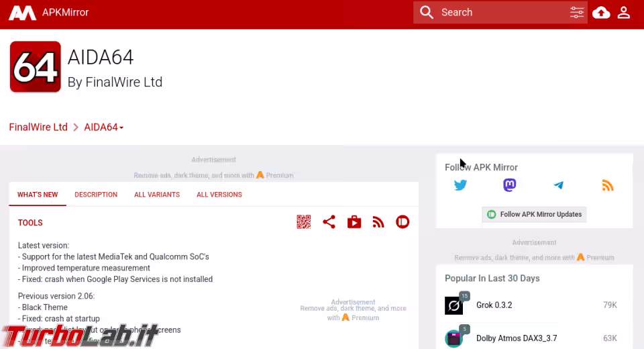This screenshot has height=349, width=644.
Task: Click the Dolby Atmos app icon
Action: [x=454, y=338]
